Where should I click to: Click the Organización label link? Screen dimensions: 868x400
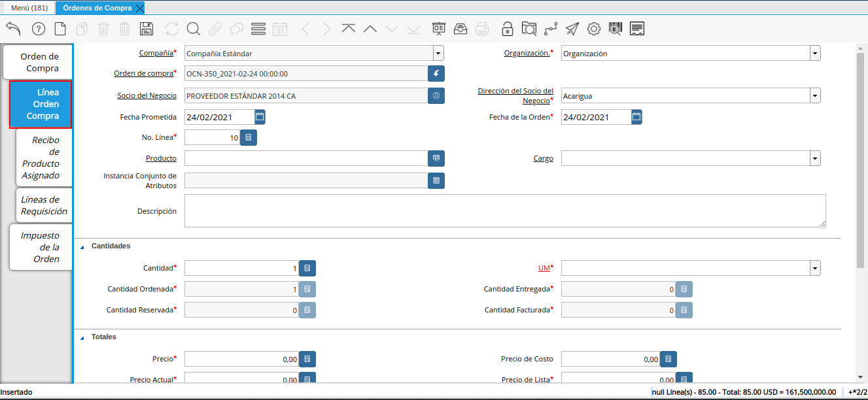pyautogui.click(x=527, y=53)
